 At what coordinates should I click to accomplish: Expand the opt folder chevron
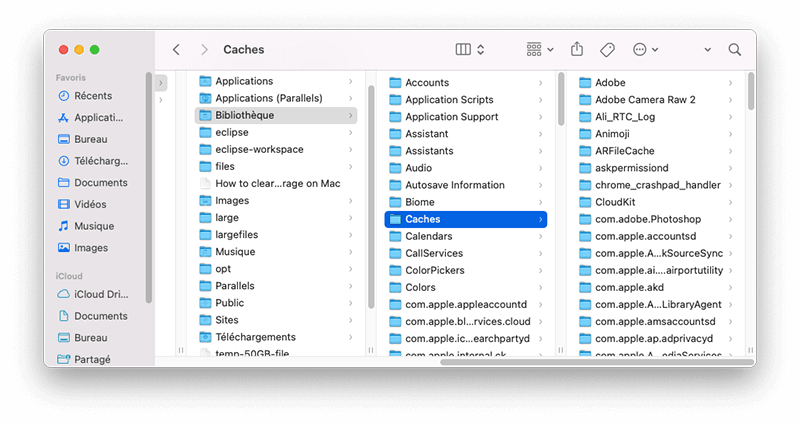coord(351,269)
